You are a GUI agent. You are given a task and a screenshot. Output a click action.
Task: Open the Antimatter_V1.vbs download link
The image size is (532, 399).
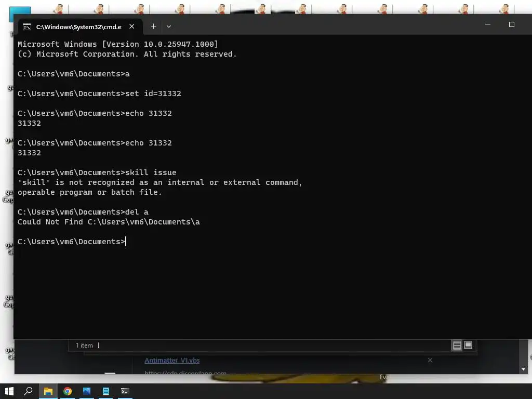[172, 361]
